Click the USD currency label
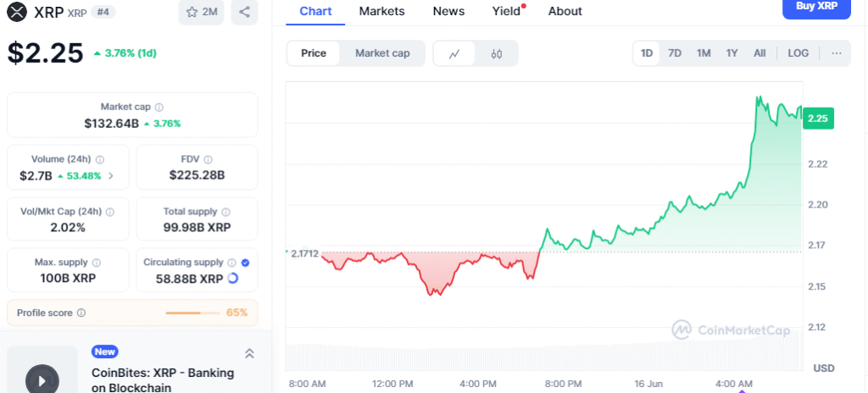The image size is (868, 393). [x=824, y=368]
